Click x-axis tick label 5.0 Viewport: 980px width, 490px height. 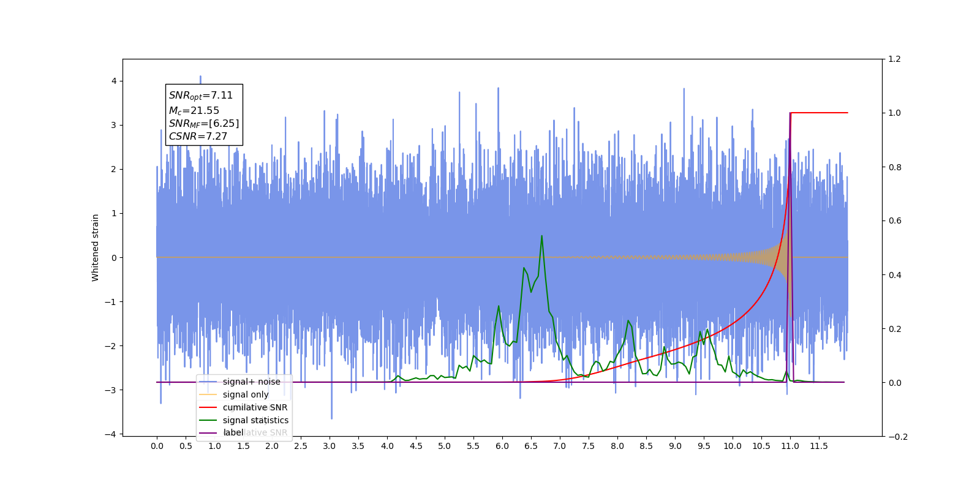pyautogui.click(x=445, y=447)
